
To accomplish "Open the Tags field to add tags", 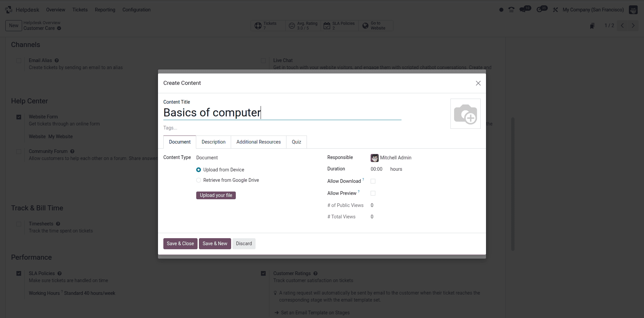I will tap(188, 128).
